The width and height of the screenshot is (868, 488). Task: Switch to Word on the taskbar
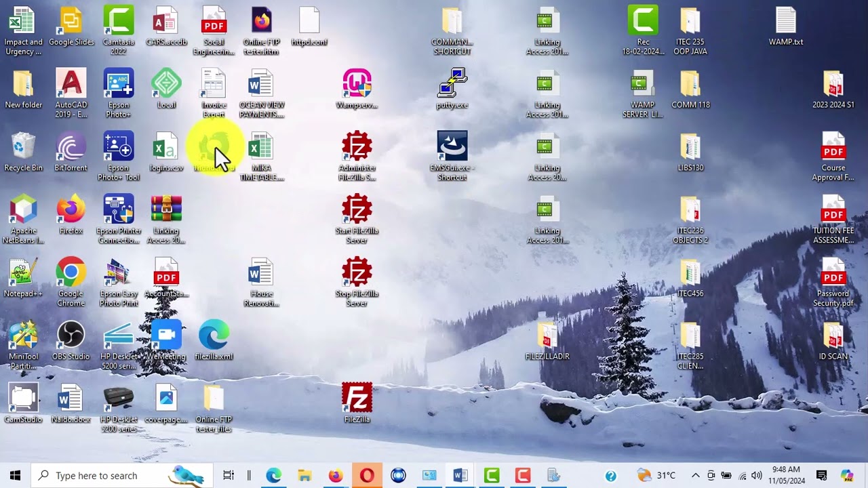click(x=460, y=475)
